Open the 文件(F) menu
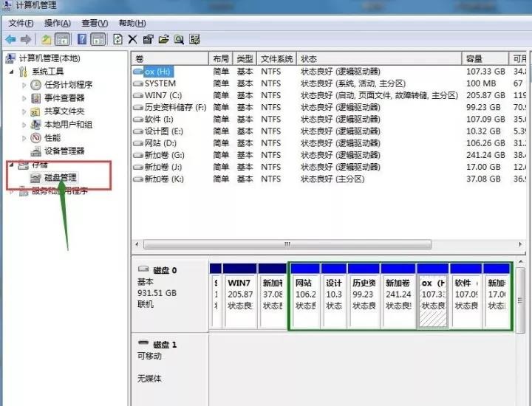 point(21,24)
